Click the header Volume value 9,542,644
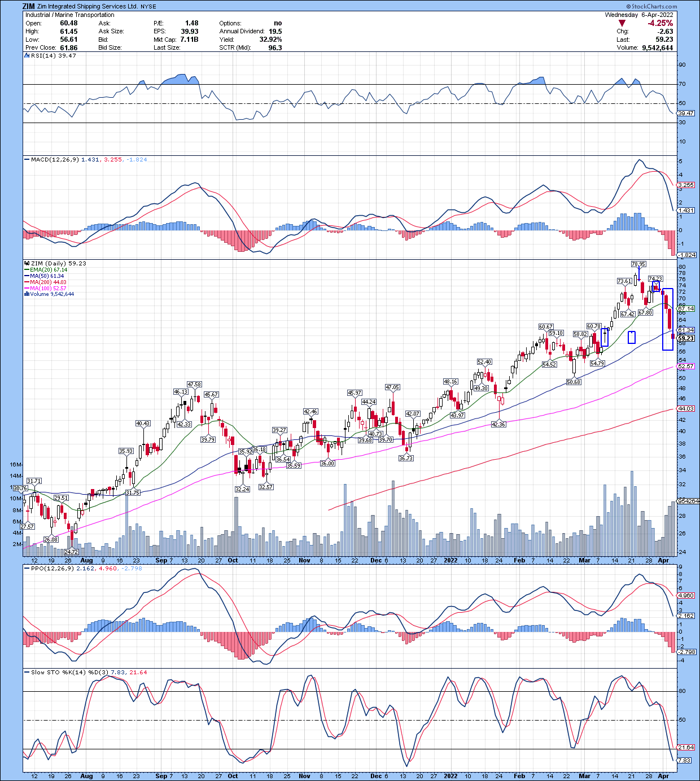 point(657,48)
